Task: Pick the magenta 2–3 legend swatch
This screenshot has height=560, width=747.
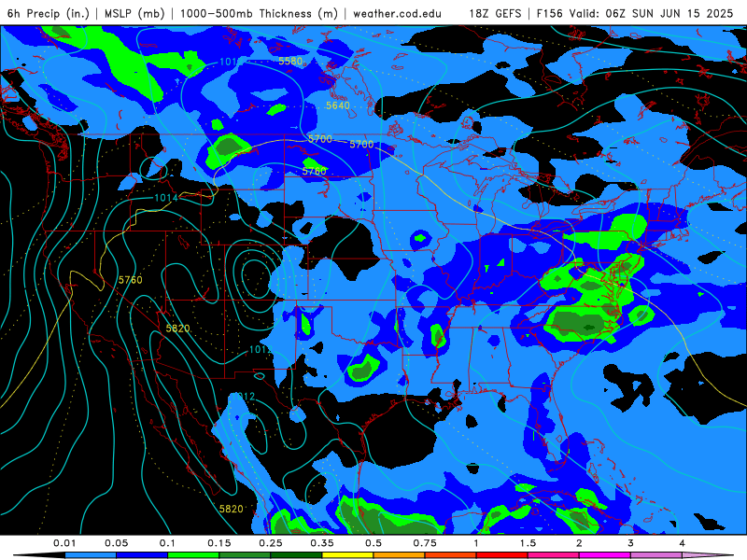Action: point(605,555)
